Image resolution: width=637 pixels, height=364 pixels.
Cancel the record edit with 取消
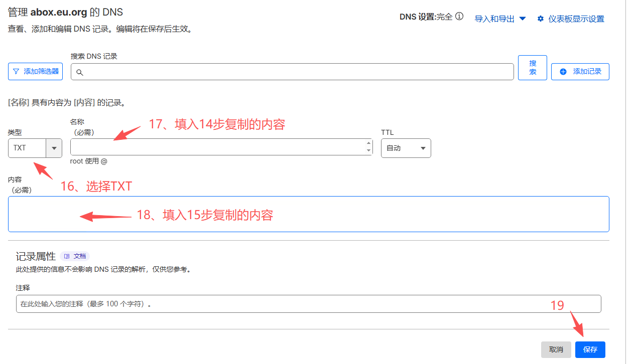point(556,349)
